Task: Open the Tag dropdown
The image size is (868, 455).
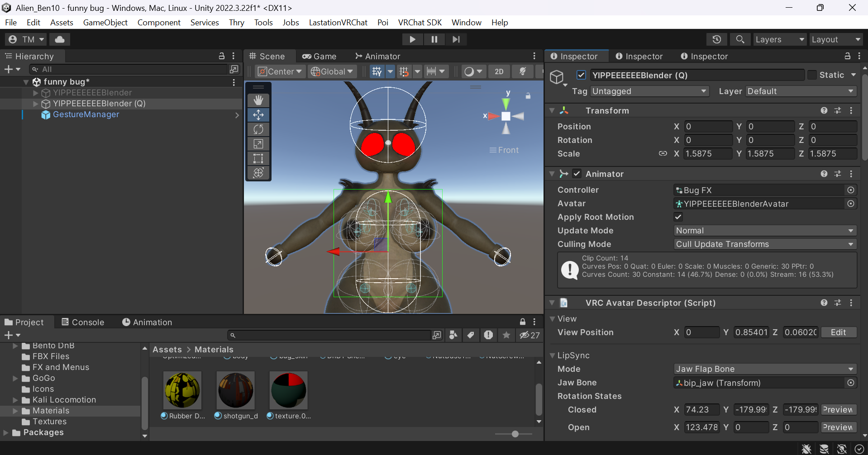Action: point(649,91)
